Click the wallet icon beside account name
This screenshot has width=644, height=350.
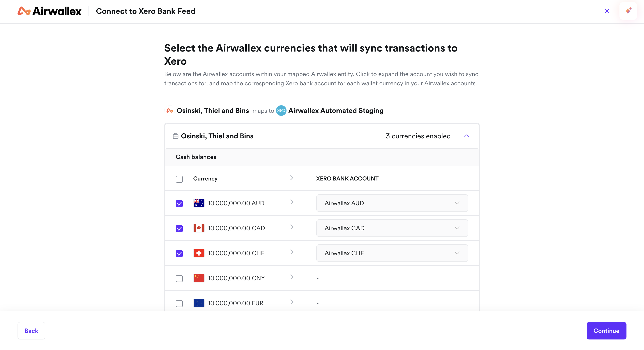tap(175, 136)
